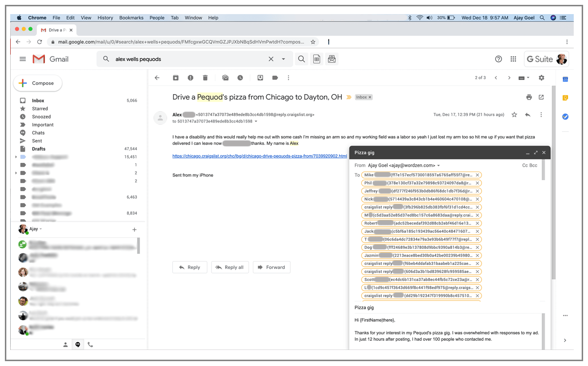588x366 pixels.
Task: Archive this conversation
Action: 176,78
